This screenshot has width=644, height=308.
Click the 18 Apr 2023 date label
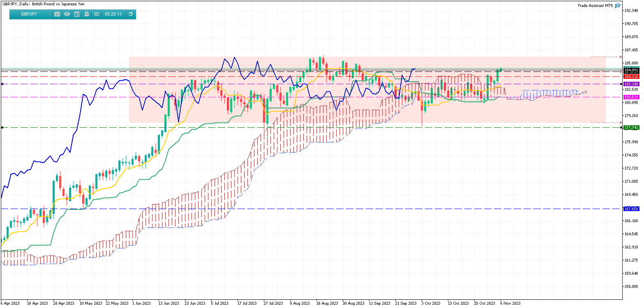37,303
